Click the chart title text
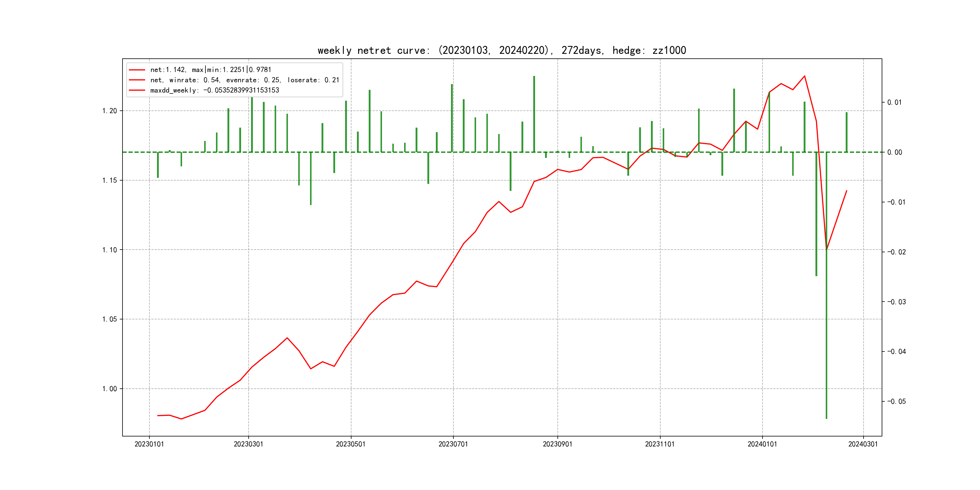The height and width of the screenshot is (490, 980). pos(501,51)
